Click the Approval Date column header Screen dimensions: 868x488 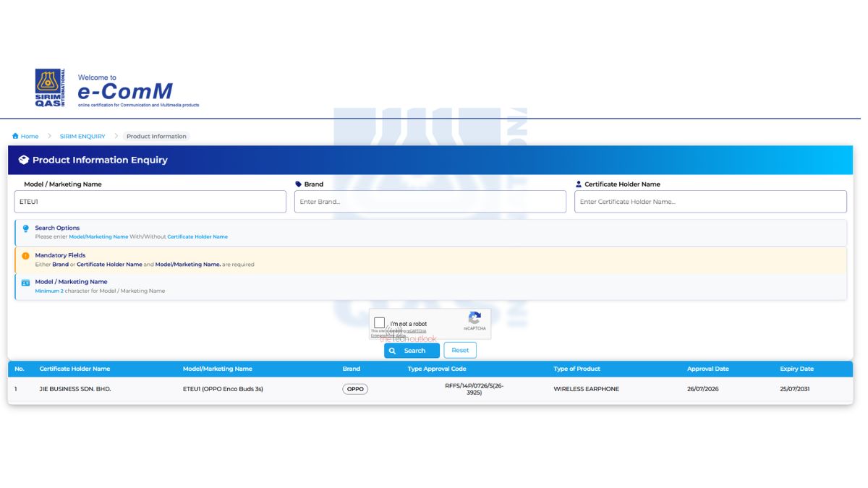tap(708, 369)
